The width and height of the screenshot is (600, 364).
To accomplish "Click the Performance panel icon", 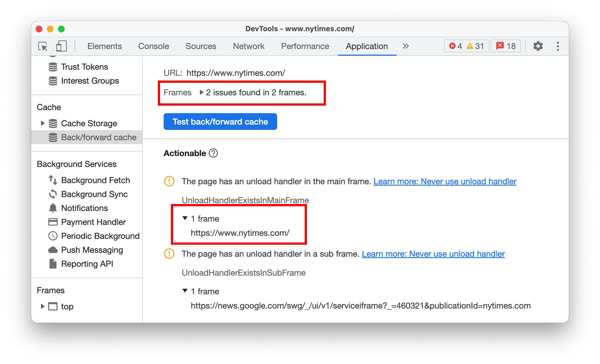I will (304, 46).
